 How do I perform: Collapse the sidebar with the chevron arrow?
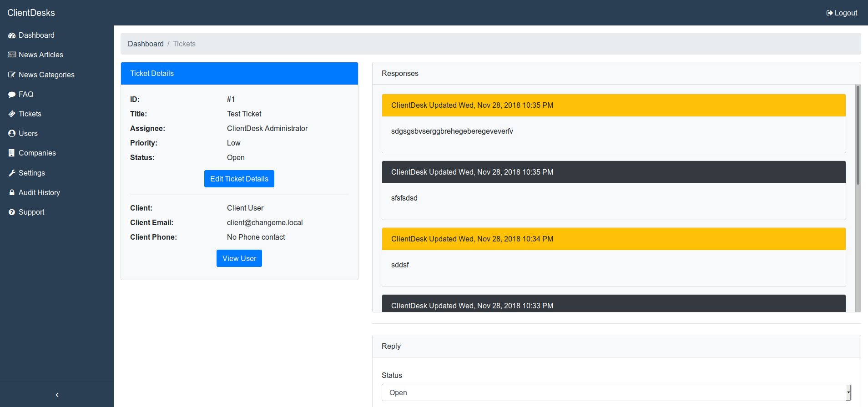click(57, 395)
